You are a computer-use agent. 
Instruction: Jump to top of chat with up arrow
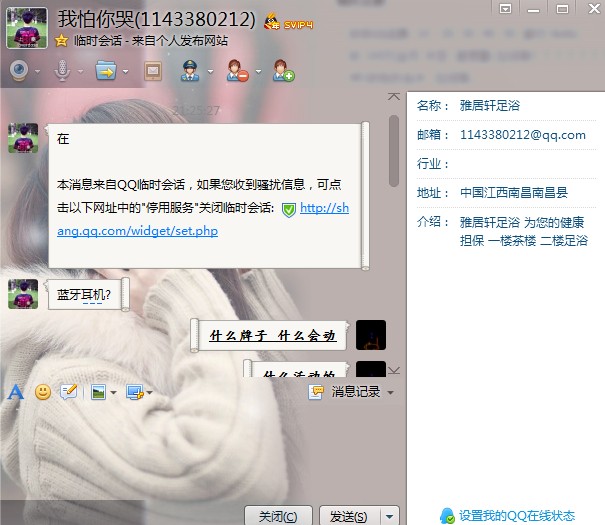(x=394, y=96)
